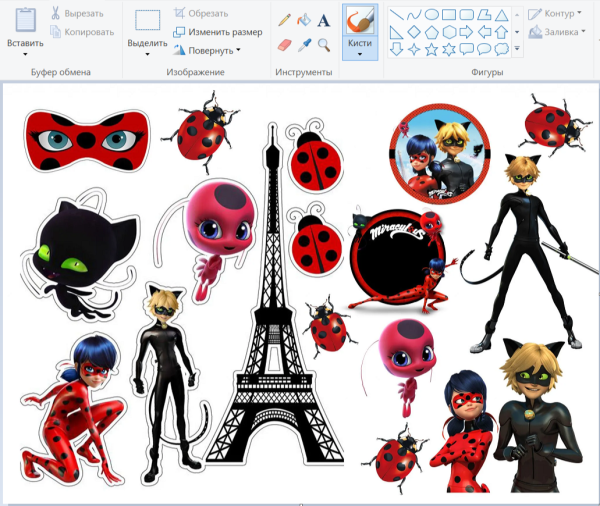Expand the Кисти brushes dropdown arrow

[360, 54]
